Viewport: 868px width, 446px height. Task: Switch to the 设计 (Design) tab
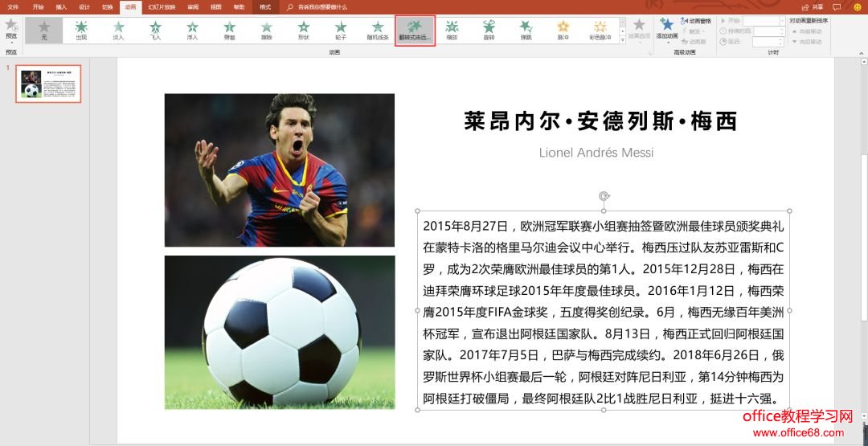84,6
